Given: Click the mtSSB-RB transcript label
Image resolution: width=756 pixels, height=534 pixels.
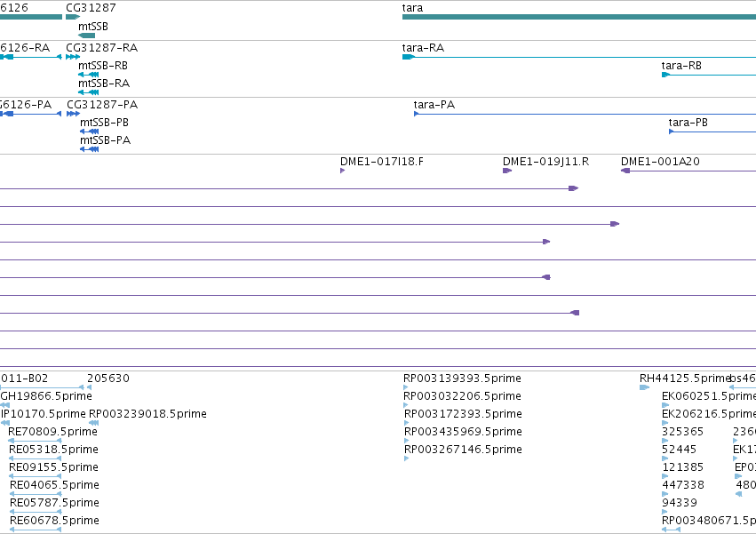Looking at the screenshot, I should click(103, 66).
